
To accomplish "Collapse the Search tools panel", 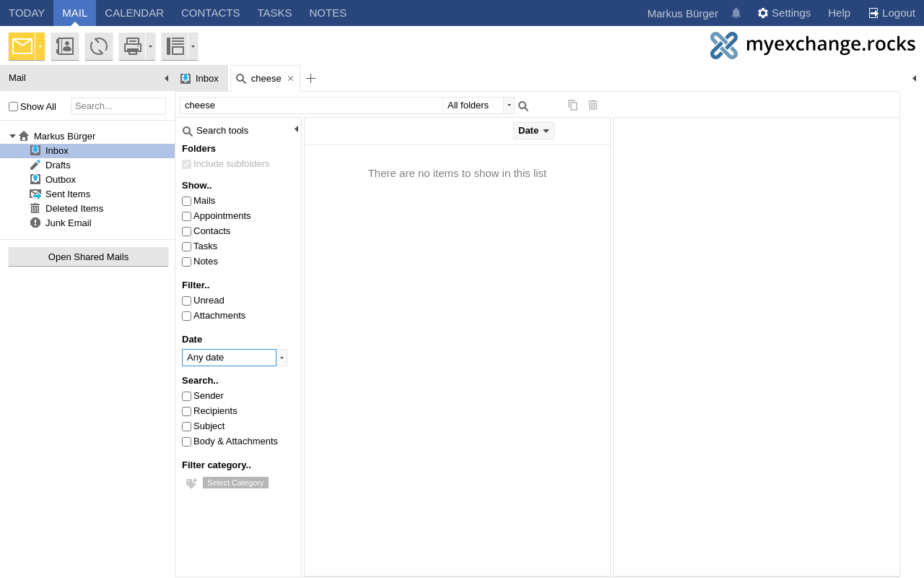I will point(296,129).
